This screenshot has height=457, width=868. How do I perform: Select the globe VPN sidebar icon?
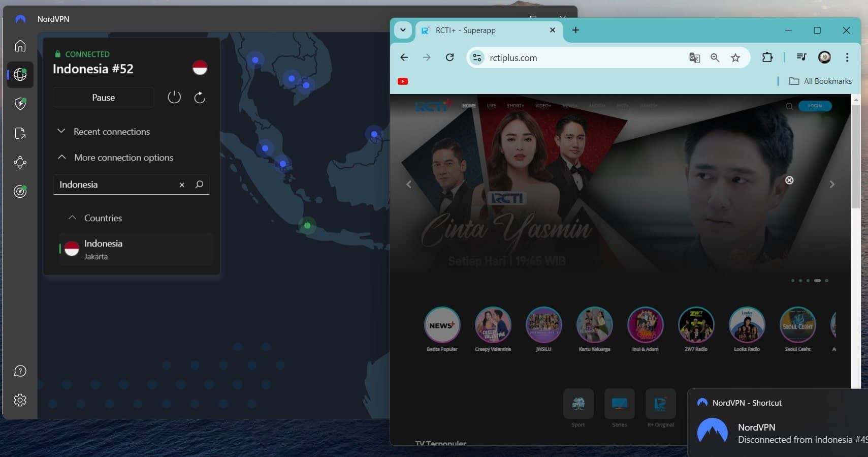pyautogui.click(x=20, y=75)
